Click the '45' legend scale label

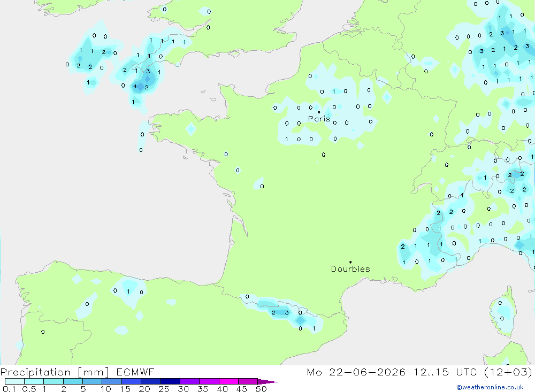click(x=242, y=389)
